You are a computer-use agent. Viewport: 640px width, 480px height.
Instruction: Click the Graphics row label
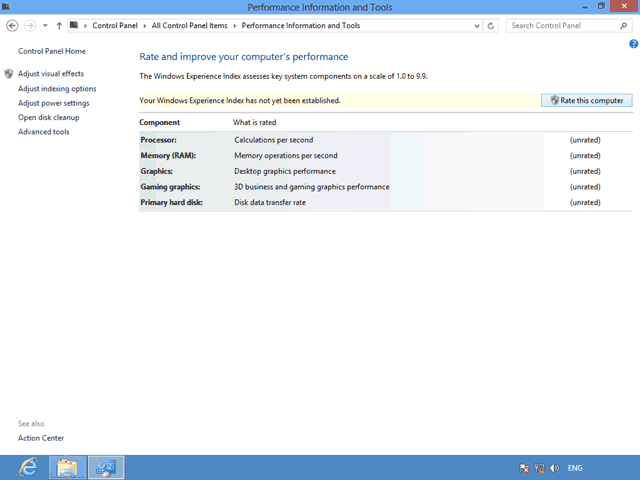(x=156, y=171)
